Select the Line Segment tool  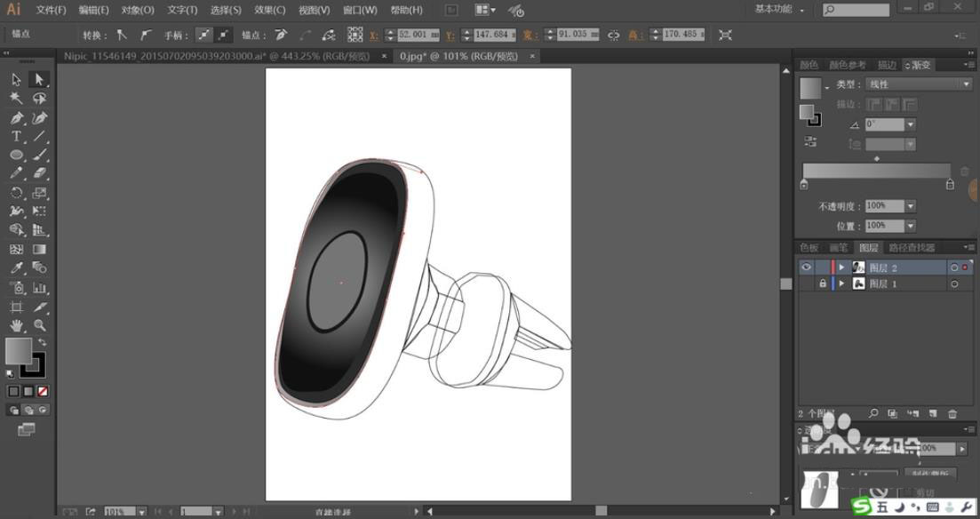(39, 136)
